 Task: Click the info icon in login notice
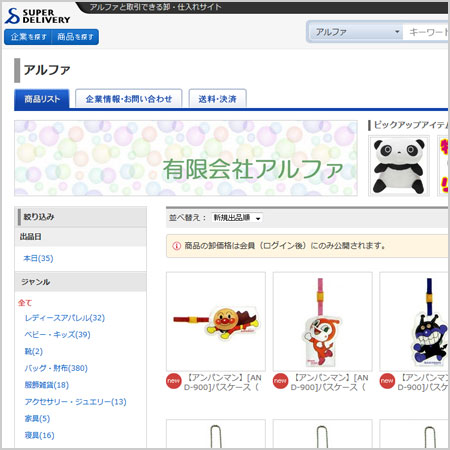click(x=176, y=246)
